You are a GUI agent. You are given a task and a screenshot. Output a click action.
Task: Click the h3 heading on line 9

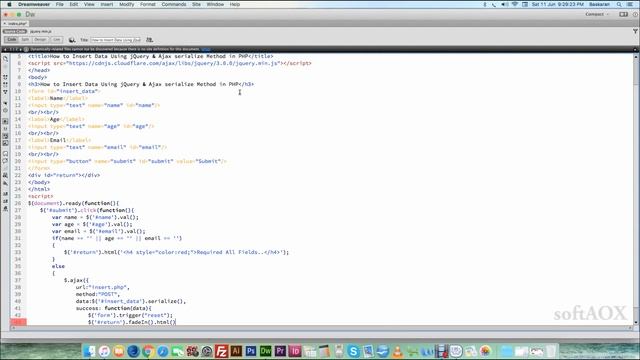point(141,84)
